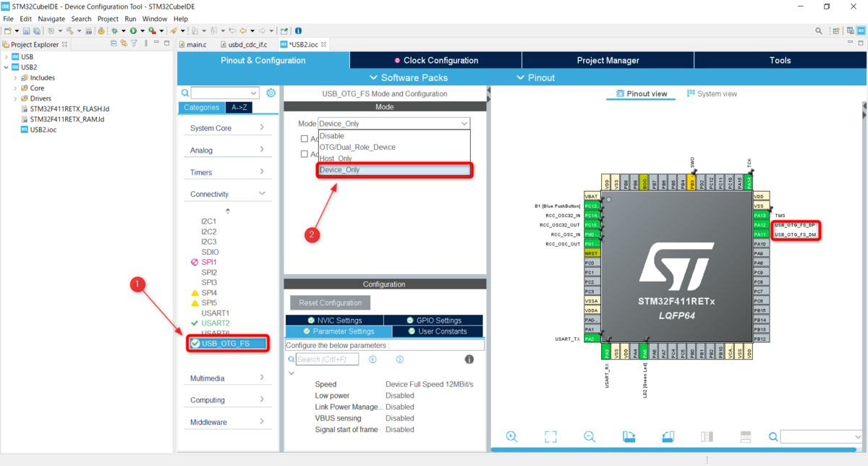Expand the Multimedia category
868x466 pixels.
(x=228, y=378)
